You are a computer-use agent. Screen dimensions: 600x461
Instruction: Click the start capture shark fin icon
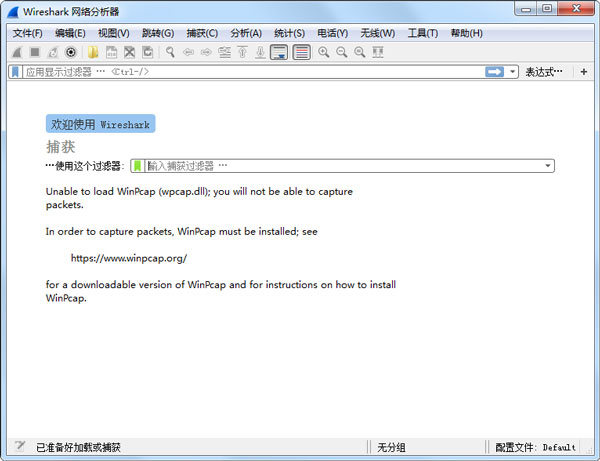[17, 52]
